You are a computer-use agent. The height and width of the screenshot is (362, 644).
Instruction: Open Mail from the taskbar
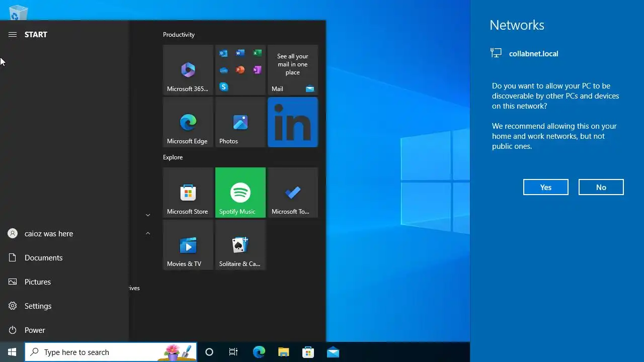[333, 352]
